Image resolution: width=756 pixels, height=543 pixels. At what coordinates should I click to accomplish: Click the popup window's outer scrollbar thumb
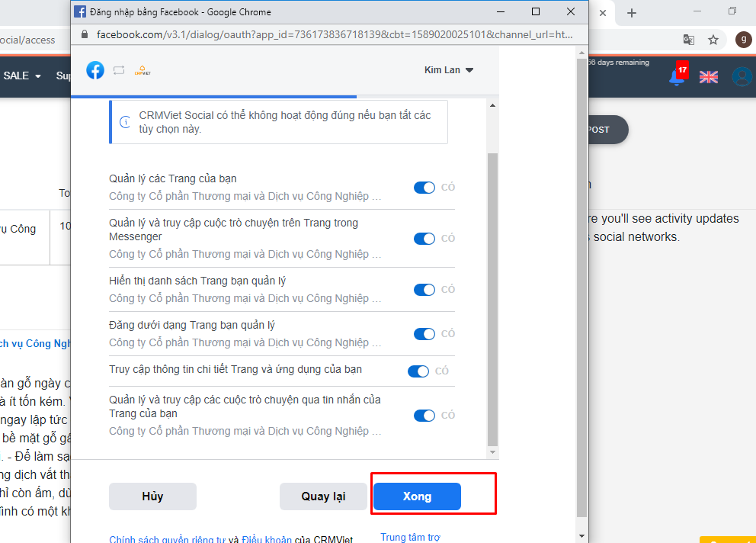(x=582, y=288)
